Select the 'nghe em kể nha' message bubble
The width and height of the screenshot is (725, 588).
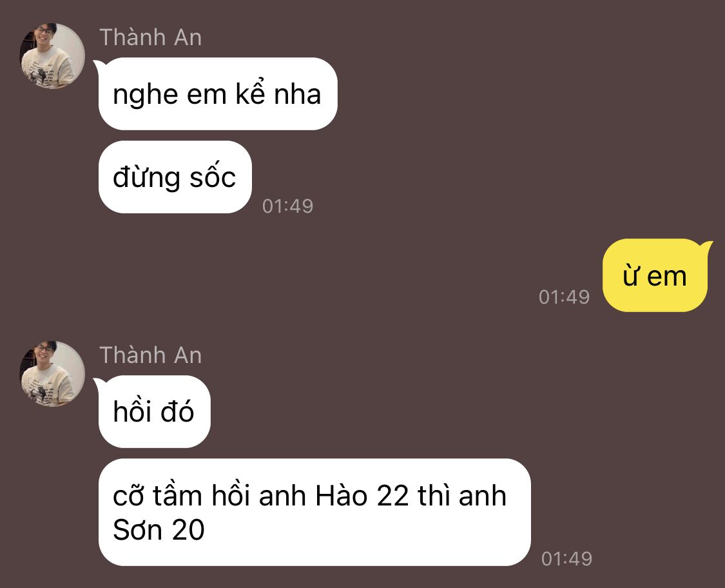click(217, 94)
